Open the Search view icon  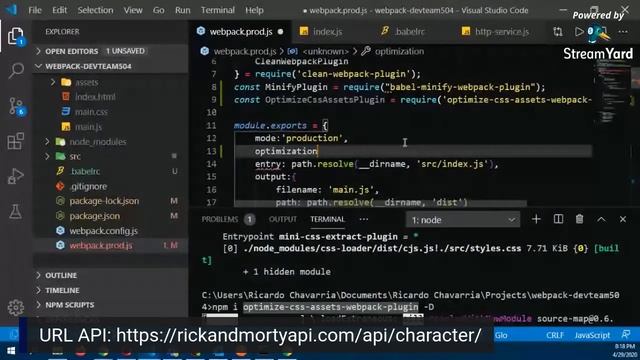(x=16, y=71)
